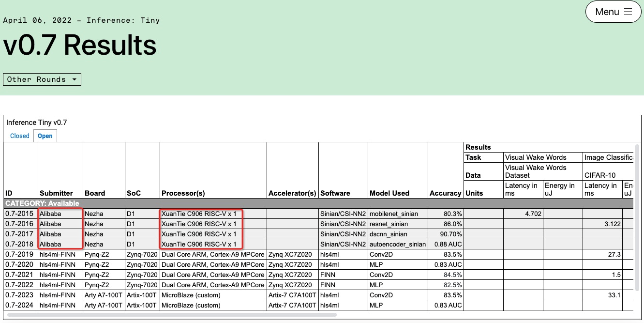Click Arty A7-100T board in row 0.7-2023

(x=104, y=295)
